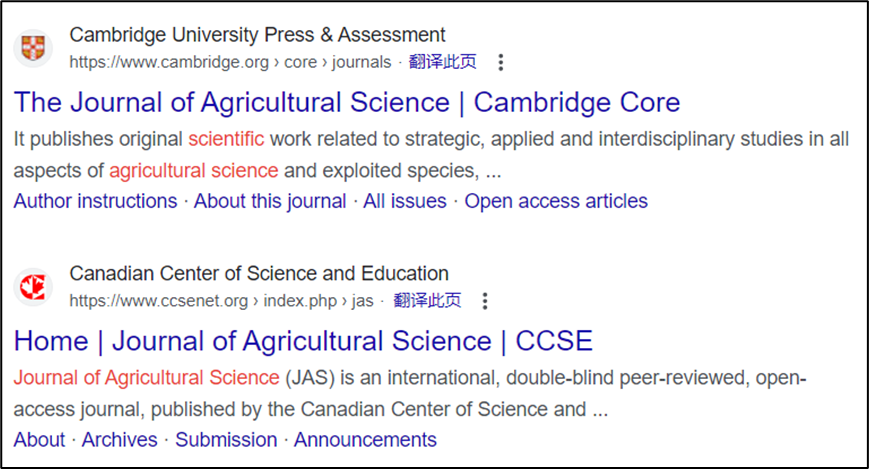The height and width of the screenshot is (469, 869).
Task: Open the Announcements sitelink
Action: click(365, 440)
